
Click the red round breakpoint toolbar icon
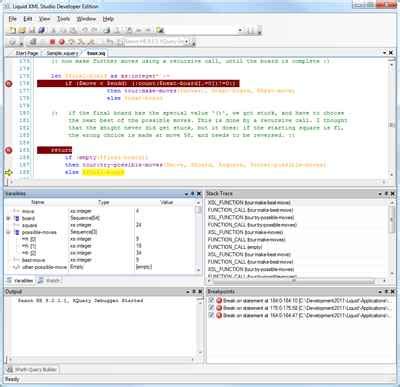coord(62,42)
